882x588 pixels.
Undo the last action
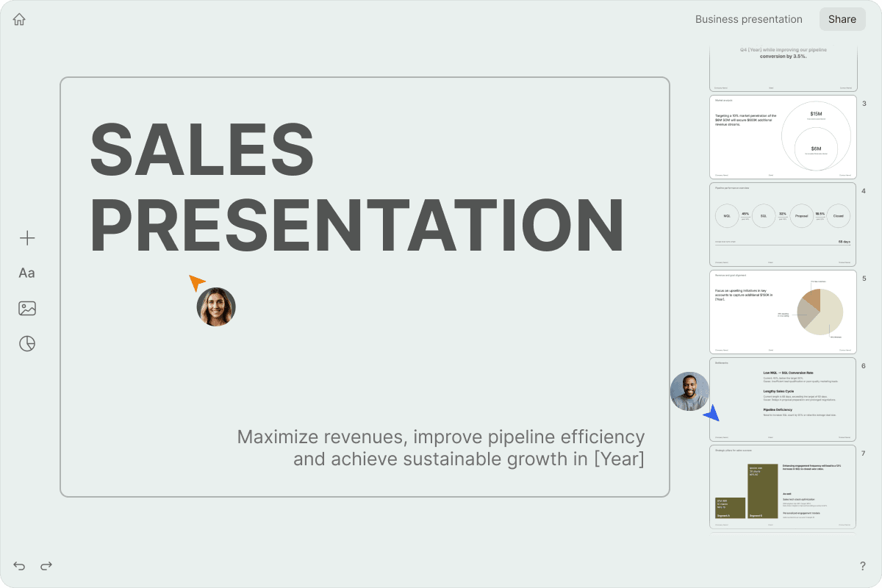pyautogui.click(x=18, y=566)
